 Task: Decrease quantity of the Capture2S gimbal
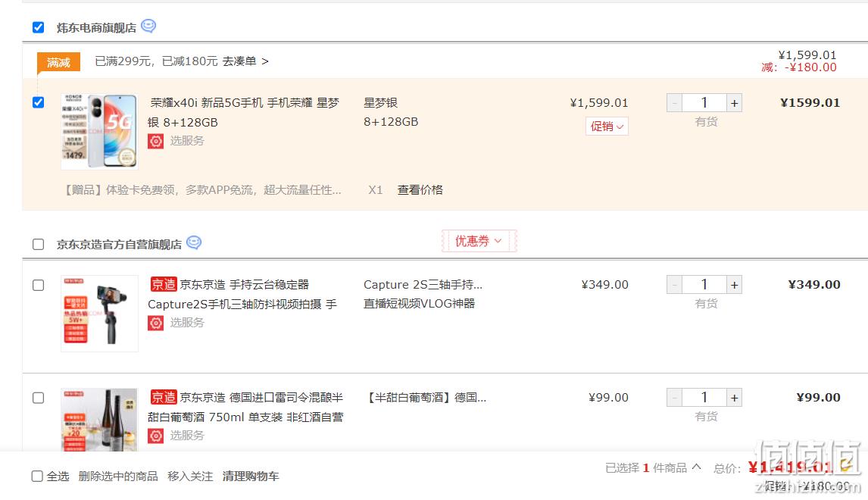(674, 285)
